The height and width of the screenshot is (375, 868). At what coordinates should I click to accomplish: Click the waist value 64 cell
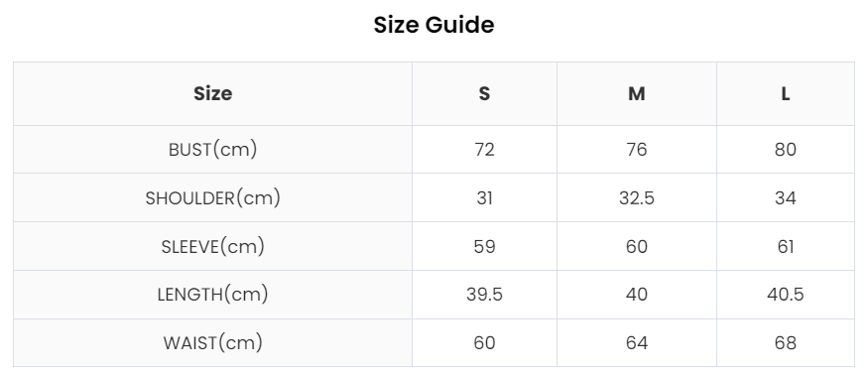(637, 343)
